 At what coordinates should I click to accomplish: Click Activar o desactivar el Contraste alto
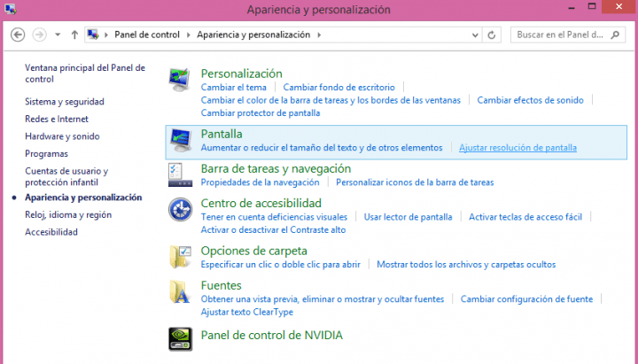(x=273, y=230)
